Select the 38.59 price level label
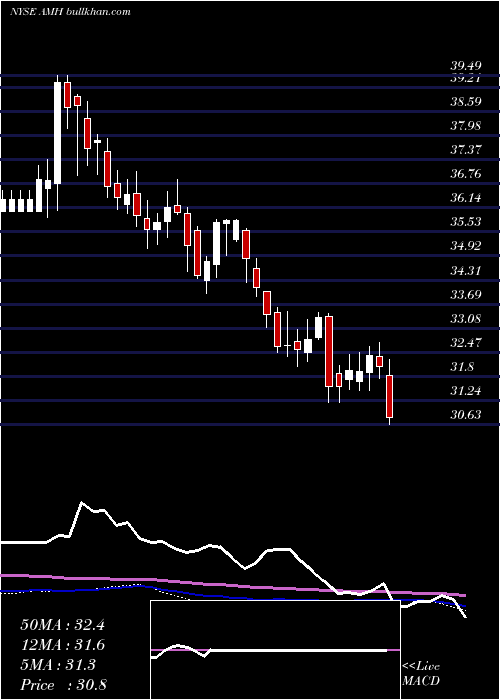This screenshot has height=700, width=500. [466, 101]
